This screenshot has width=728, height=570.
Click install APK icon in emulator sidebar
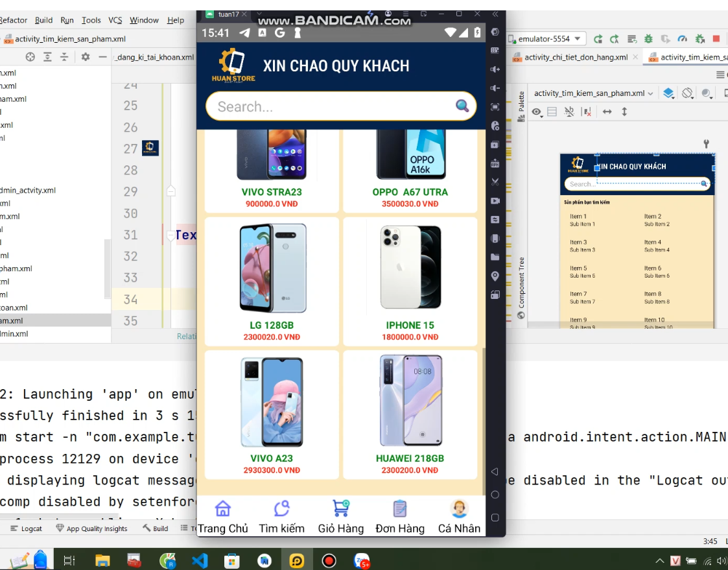coord(495,163)
